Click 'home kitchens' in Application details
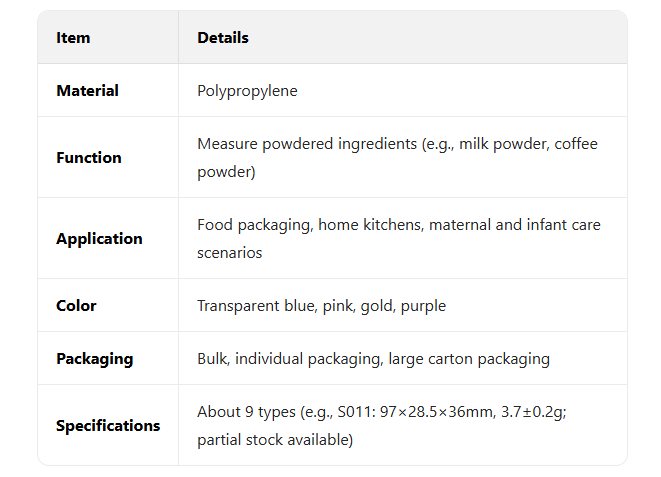Screen dimensions: 661x477 371,225
